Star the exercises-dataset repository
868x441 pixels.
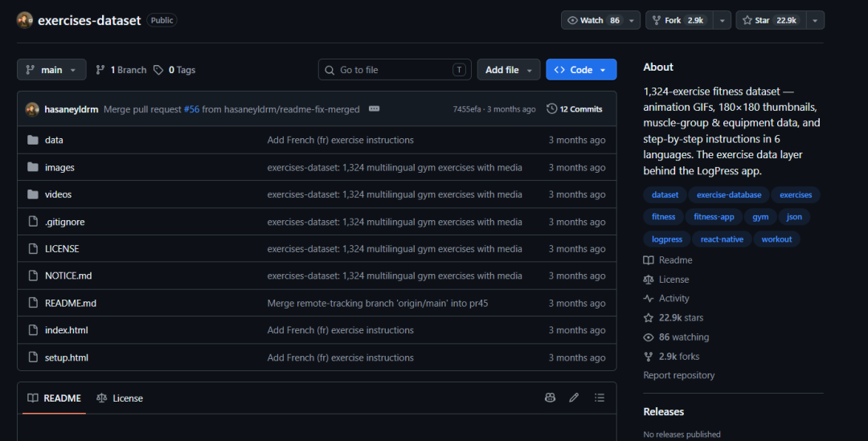coord(771,20)
